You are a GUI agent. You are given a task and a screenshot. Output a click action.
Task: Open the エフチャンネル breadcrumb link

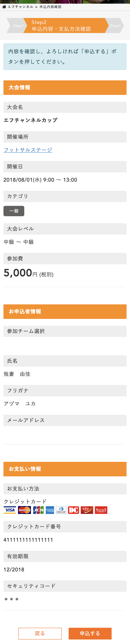pyautogui.click(x=20, y=7)
